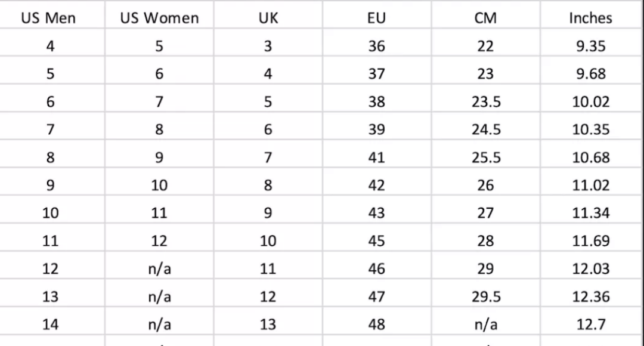Click the 23.5 CM cell

pyautogui.click(x=485, y=102)
